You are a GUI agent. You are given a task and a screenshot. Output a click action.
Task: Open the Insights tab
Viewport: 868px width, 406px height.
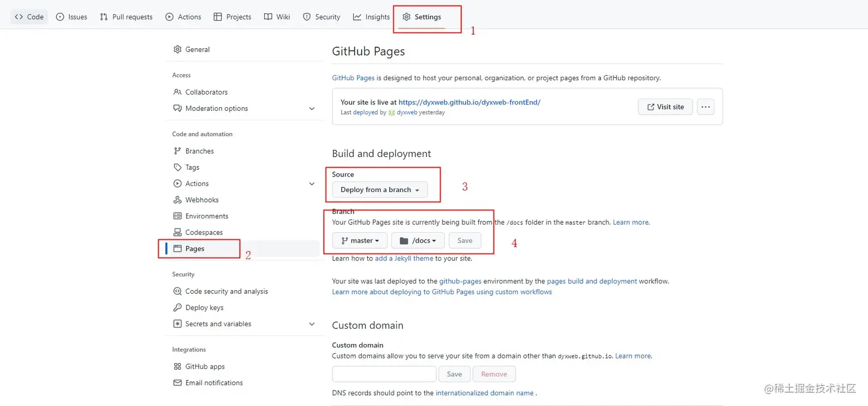pos(371,17)
